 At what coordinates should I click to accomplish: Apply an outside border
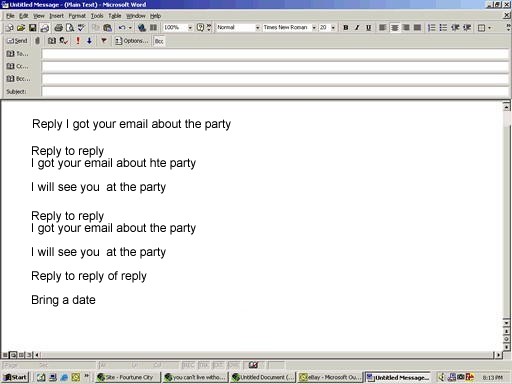481,28
